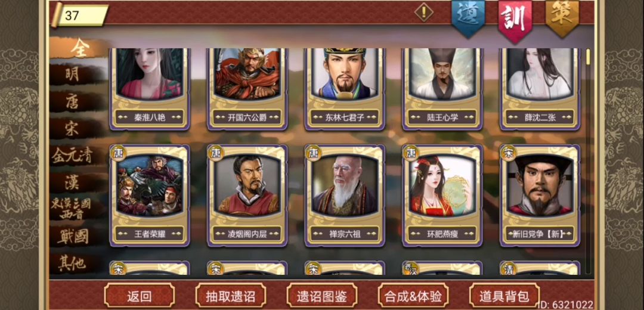The height and width of the screenshot is (310, 644).
Task: Choose the 戰國 category in sidebar
Action: (x=73, y=237)
